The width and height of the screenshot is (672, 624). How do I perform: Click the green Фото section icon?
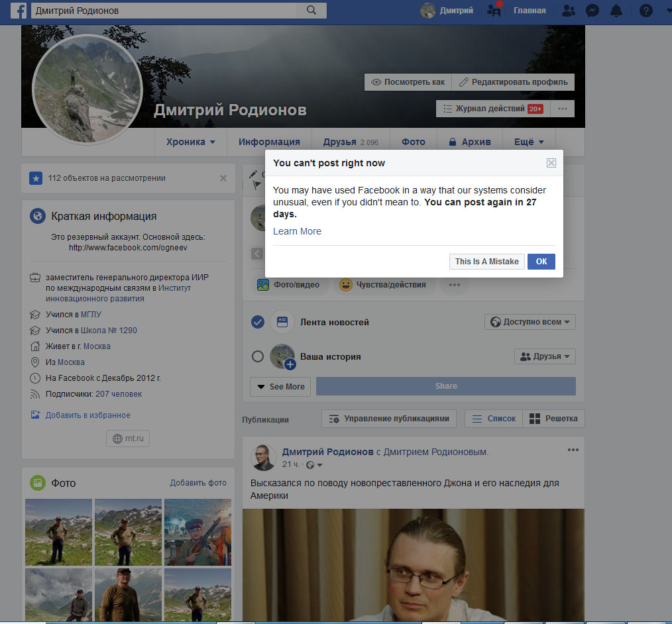click(38, 483)
